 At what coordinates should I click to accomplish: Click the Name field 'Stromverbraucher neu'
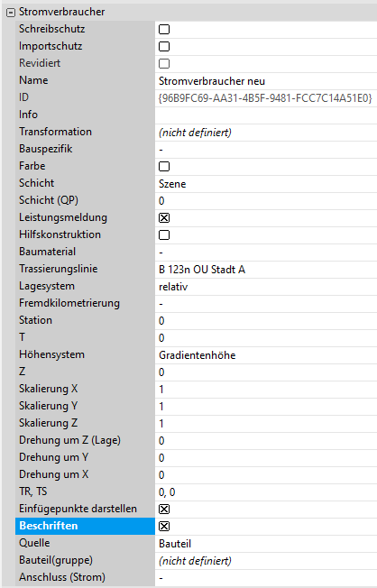266,81
